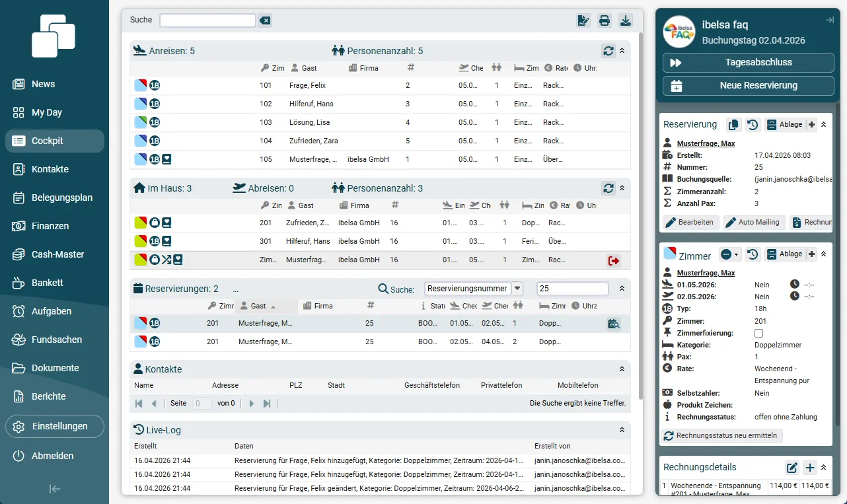This screenshot has width=847, height=504.
Task: Select Einstellungen in the sidebar
Action: click(x=55, y=426)
